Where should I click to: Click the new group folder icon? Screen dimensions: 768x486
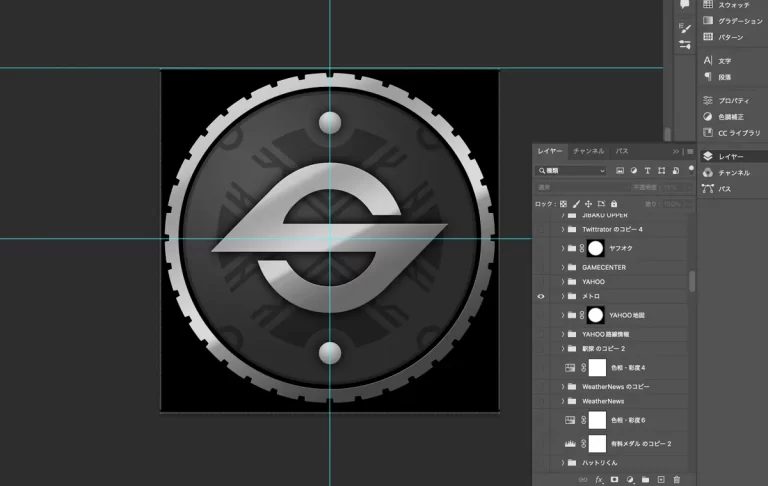click(645, 480)
